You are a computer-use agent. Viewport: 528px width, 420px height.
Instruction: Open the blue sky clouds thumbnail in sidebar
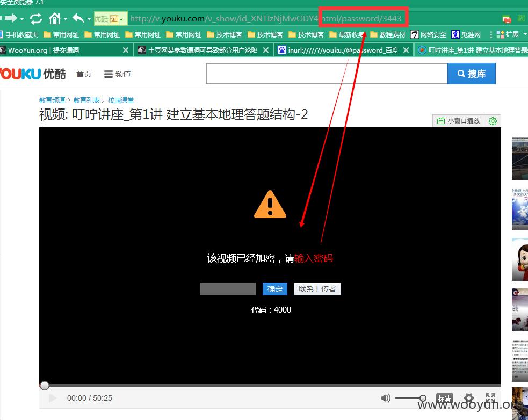(x=520, y=209)
